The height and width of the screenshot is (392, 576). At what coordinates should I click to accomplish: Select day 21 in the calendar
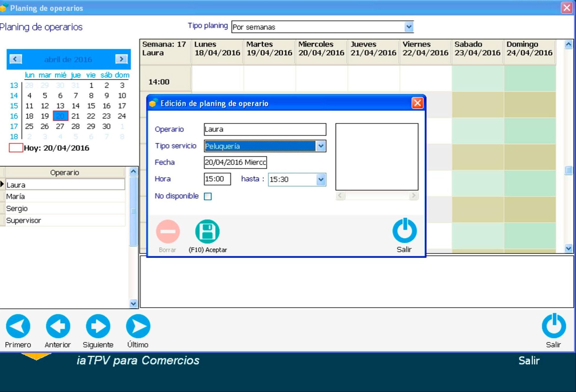76,116
